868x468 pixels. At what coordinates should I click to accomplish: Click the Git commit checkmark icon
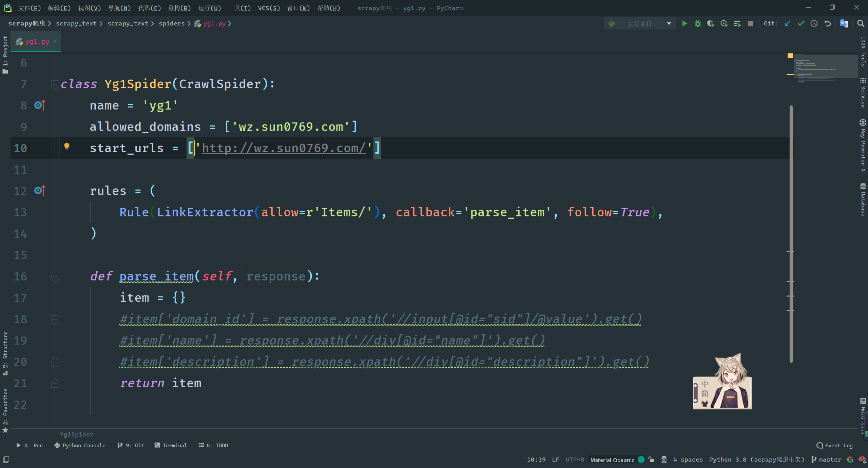point(801,23)
